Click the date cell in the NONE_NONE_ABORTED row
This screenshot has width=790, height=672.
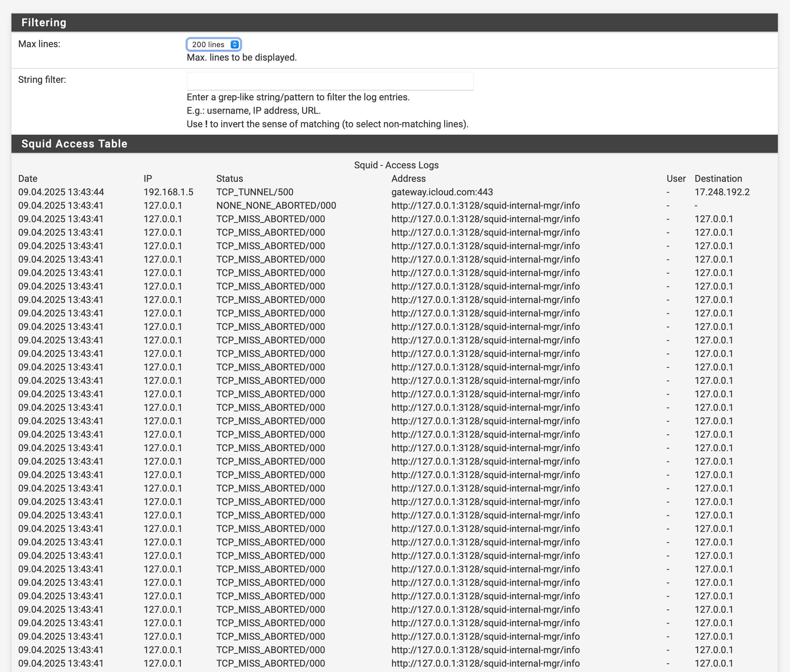click(x=61, y=206)
